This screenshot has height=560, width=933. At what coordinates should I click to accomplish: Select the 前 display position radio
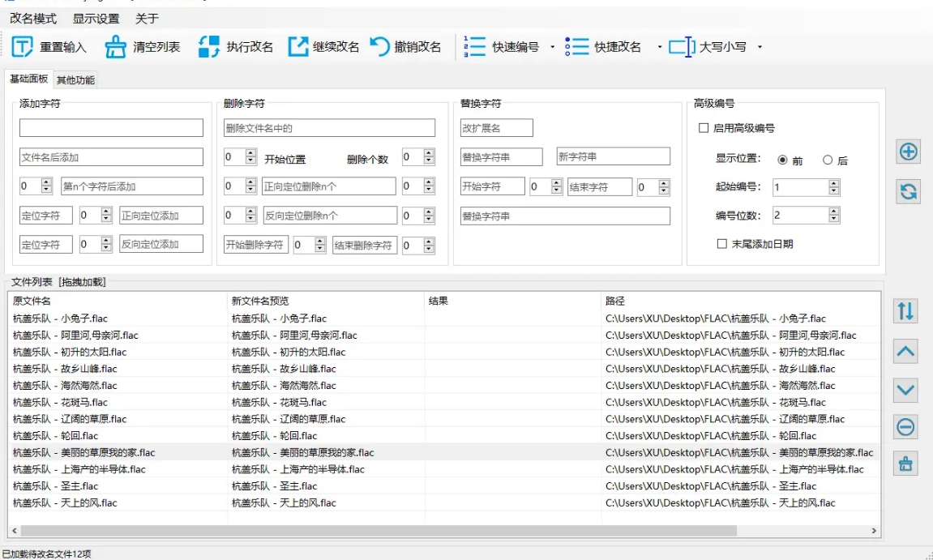pos(782,160)
